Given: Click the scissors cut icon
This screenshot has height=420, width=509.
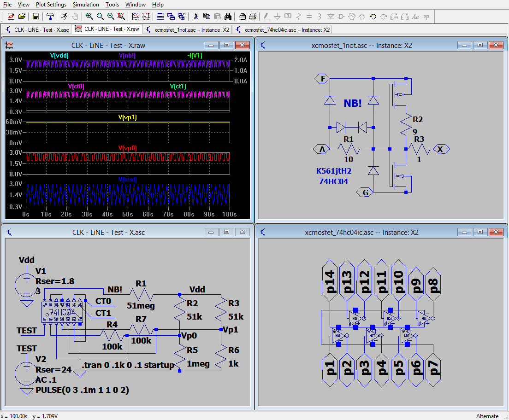Looking at the screenshot, I should (196, 17).
